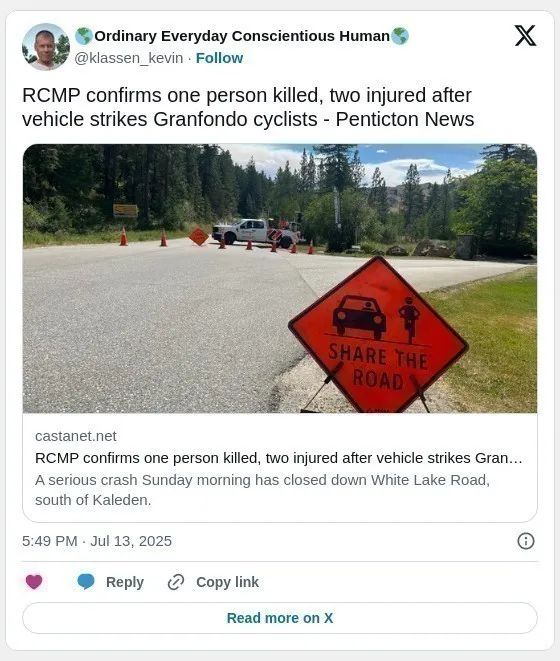Open the @klassen_kevin handle
This screenshot has width=560, height=661.
[x=129, y=58]
